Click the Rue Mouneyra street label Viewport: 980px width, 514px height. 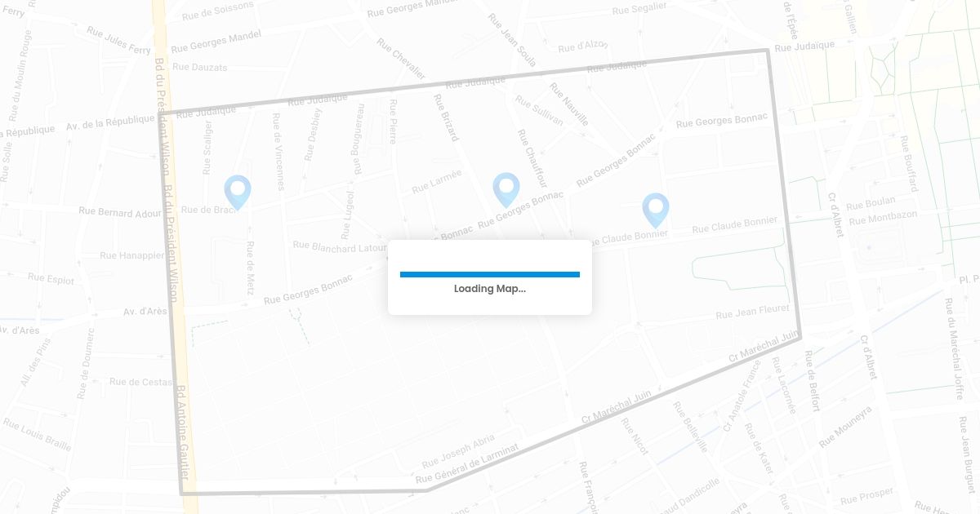[845, 427]
